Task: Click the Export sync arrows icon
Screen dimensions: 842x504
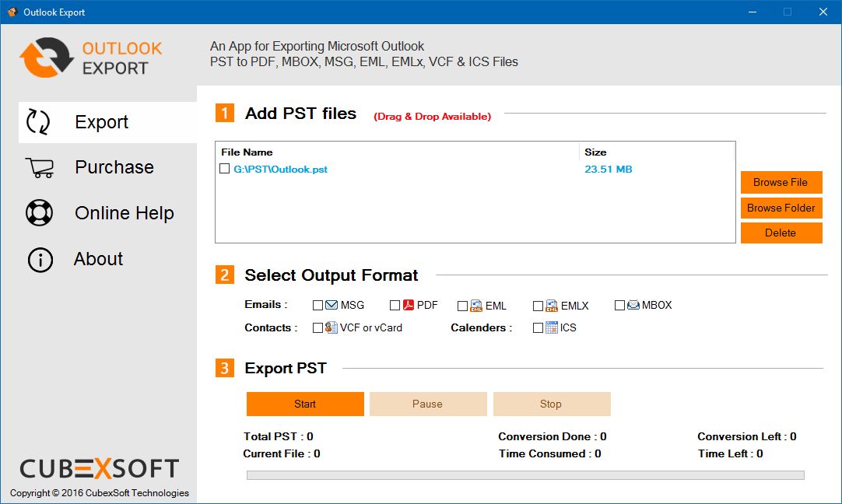Action: point(38,122)
